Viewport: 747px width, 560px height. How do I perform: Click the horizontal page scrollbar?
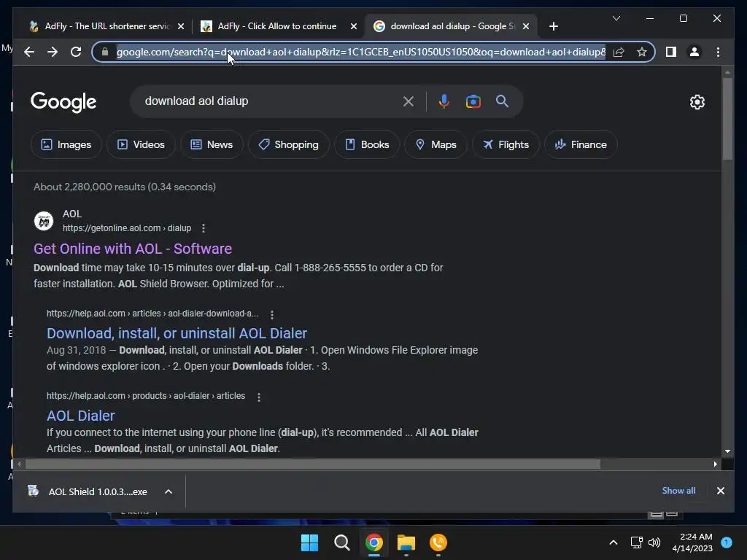coord(313,464)
